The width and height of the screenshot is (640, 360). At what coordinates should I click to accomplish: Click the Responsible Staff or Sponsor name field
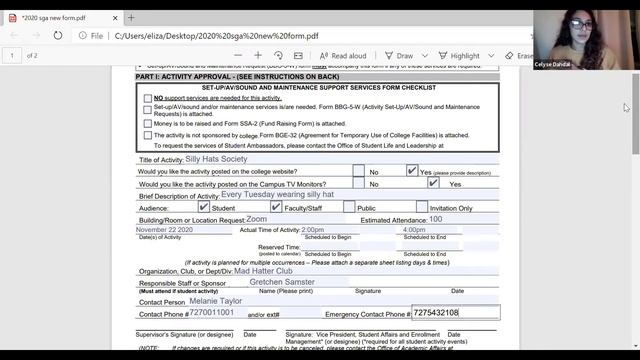click(x=298, y=282)
